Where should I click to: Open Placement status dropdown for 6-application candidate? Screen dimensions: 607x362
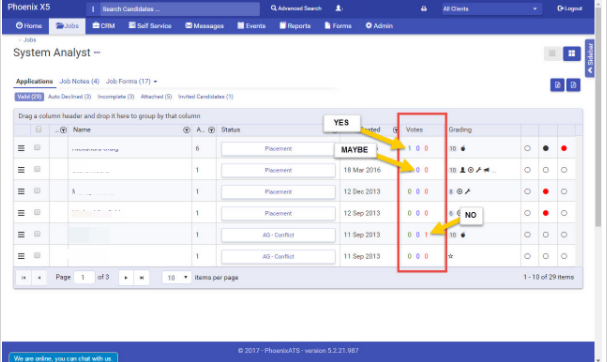point(278,149)
